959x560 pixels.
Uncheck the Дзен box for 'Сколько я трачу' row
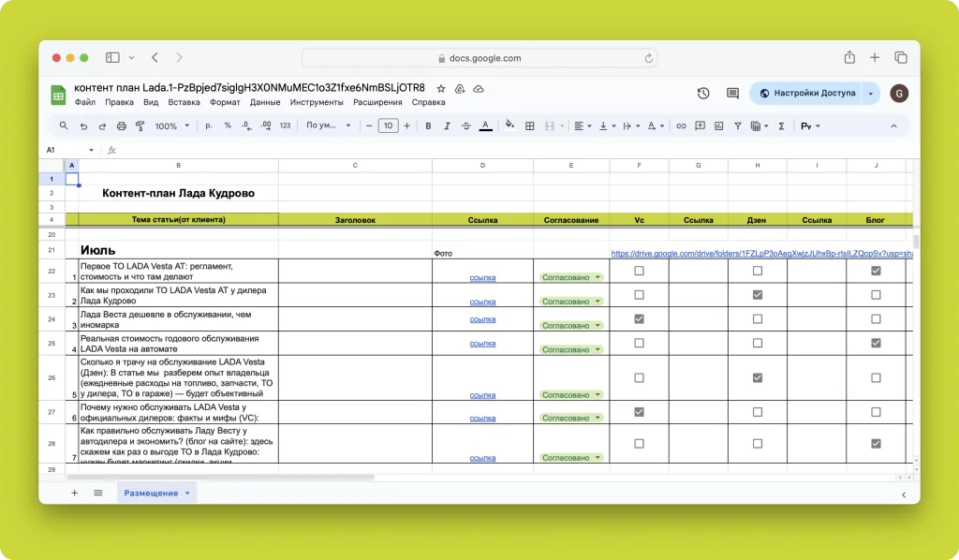point(757,377)
